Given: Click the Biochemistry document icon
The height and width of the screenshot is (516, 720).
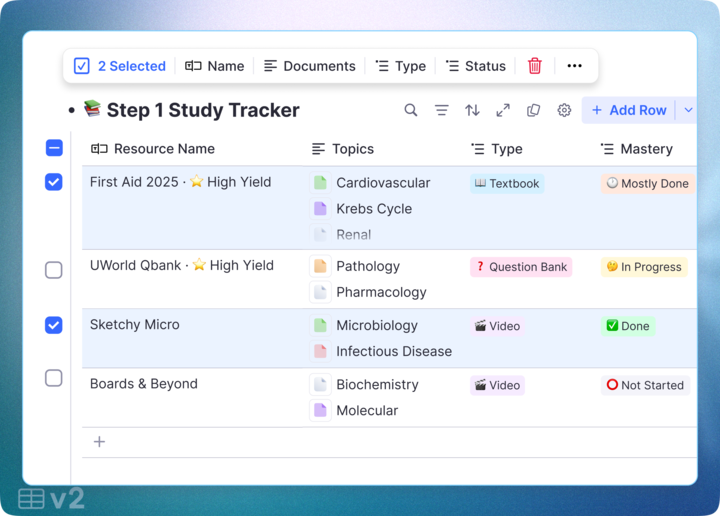Looking at the screenshot, I should (x=320, y=384).
